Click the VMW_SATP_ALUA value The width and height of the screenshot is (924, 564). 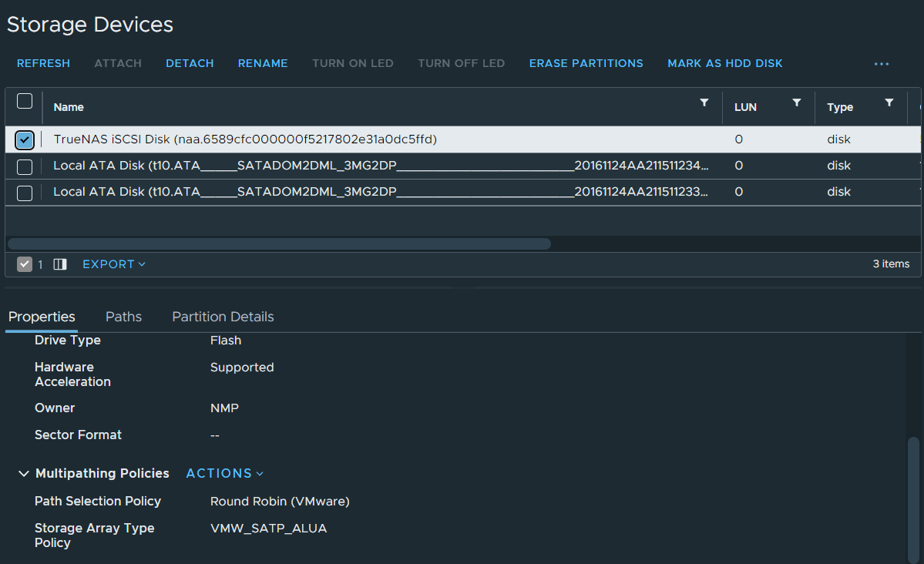click(x=269, y=528)
